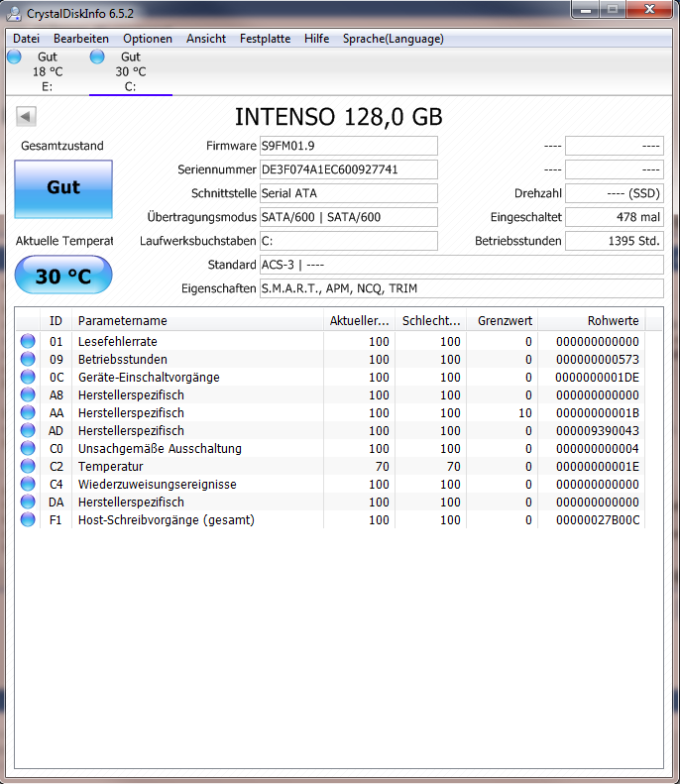Screen dimensions: 680x784
Task: Select Unsachgemäße Ausschaltung parameter
Action: point(160,449)
